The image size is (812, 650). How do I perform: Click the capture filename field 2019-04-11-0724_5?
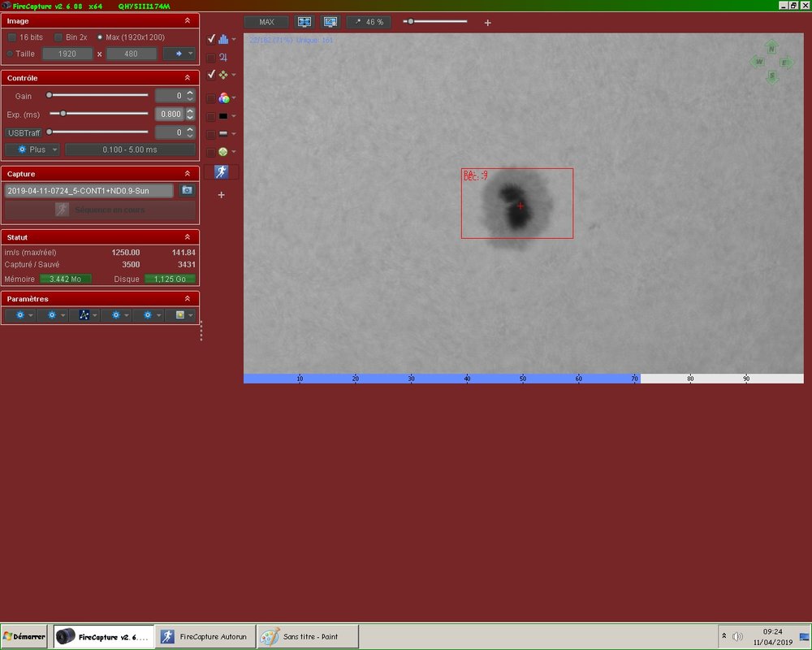(89, 191)
